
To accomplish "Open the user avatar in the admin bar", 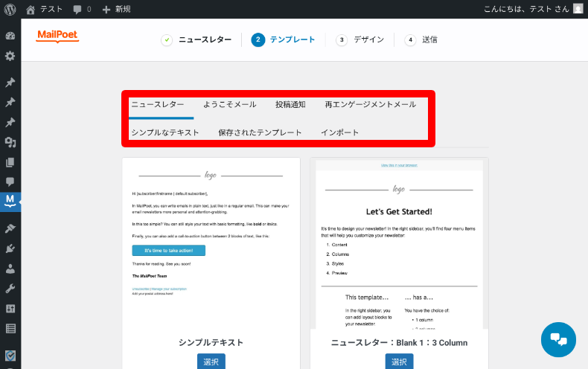I will (x=578, y=9).
